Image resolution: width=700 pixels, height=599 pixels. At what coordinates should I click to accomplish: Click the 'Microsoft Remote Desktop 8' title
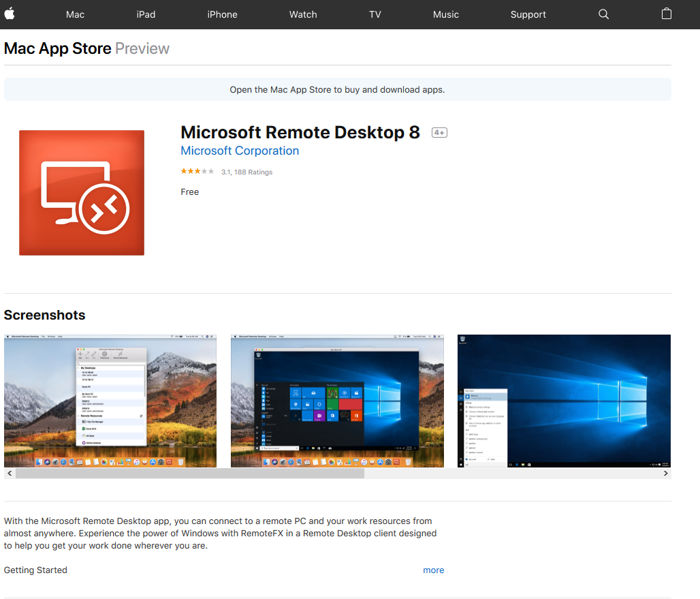300,132
